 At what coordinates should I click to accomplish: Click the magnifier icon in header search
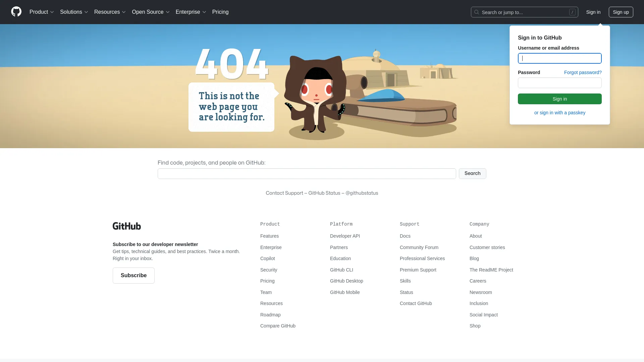[x=476, y=12]
